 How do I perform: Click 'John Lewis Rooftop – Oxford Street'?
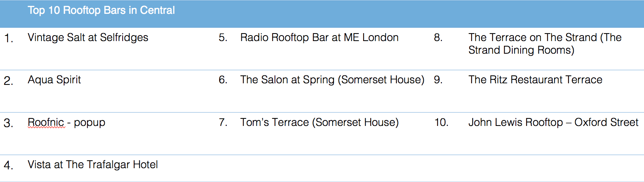tap(553, 122)
